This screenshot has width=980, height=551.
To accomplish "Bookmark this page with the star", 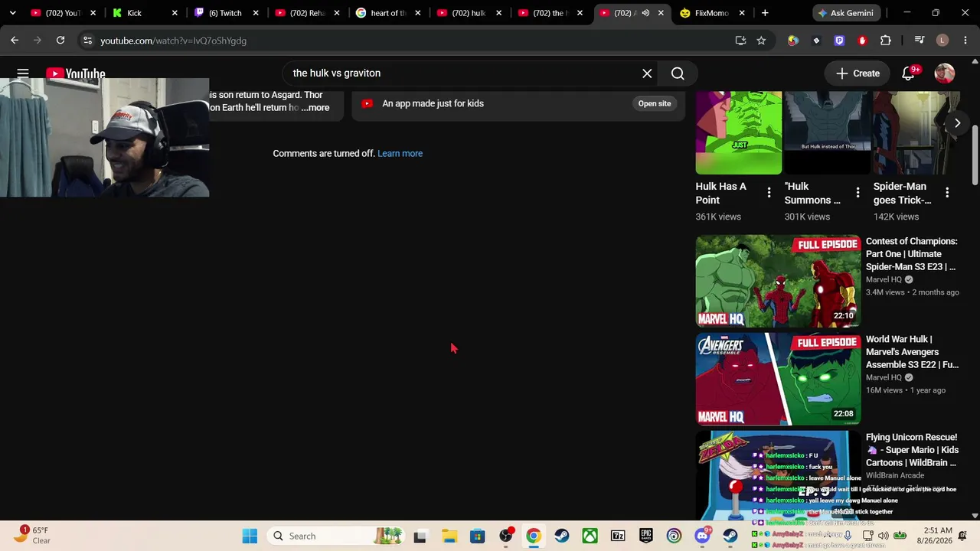I will 761,41.
